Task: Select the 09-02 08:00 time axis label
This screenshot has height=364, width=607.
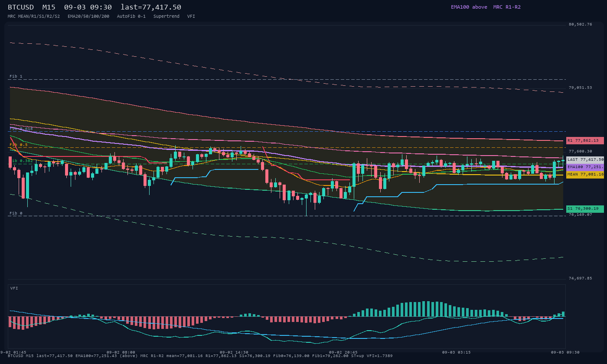Action: 121,352
